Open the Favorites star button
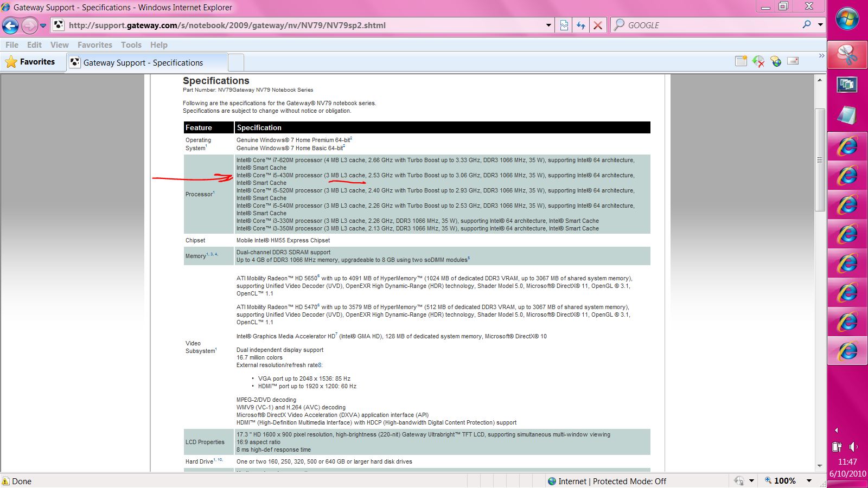This screenshot has height=488, width=868. pos(31,62)
